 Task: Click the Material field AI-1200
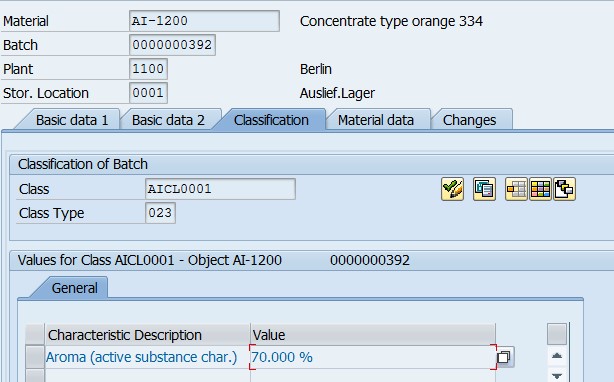coord(204,21)
